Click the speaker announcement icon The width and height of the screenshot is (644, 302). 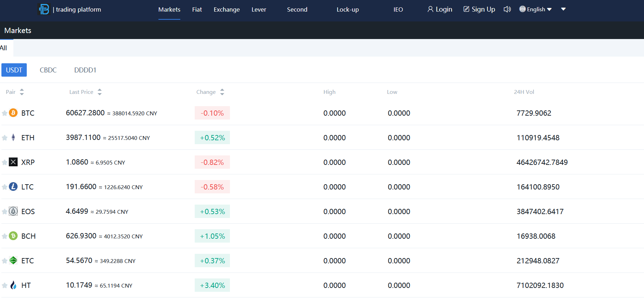[507, 9]
